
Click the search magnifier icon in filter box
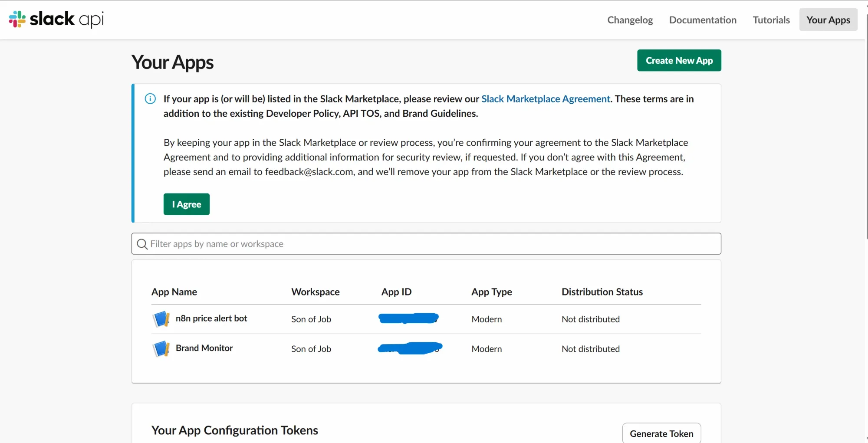pos(142,244)
